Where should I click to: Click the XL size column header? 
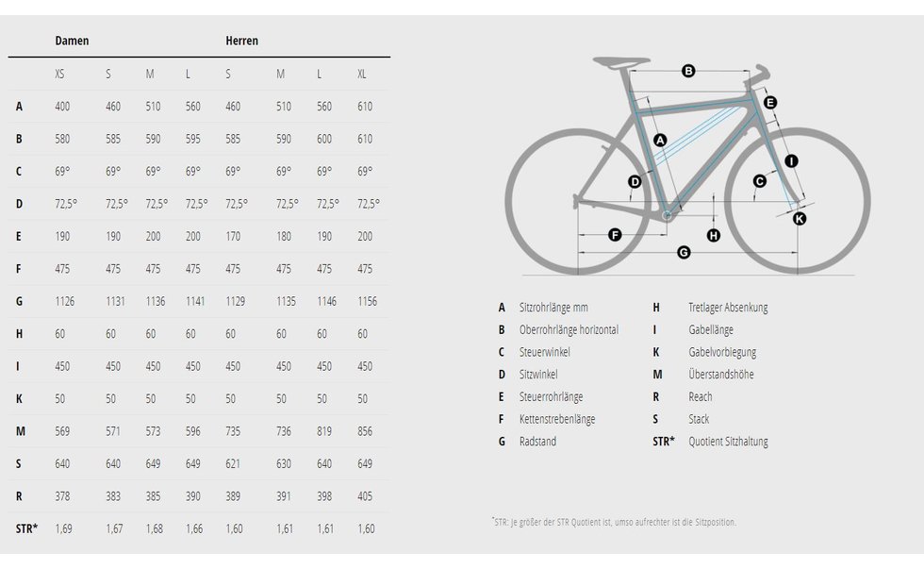362,74
